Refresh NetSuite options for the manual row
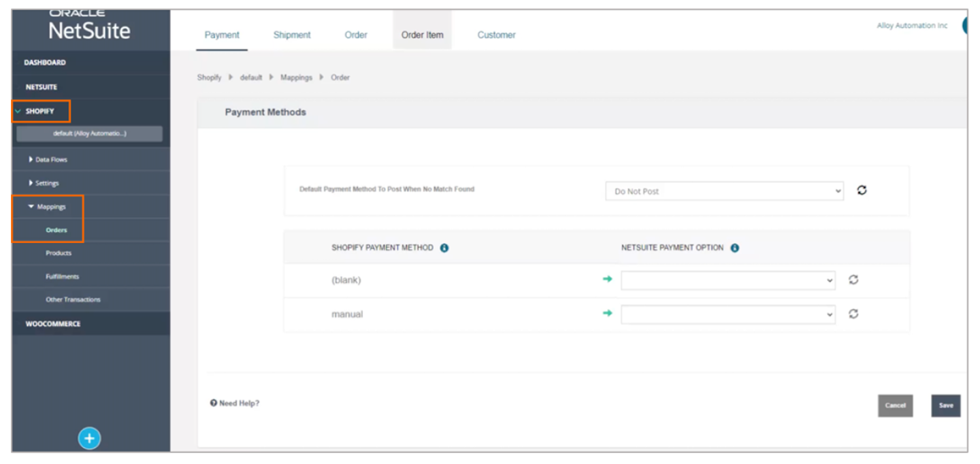980x464 pixels. click(x=853, y=314)
